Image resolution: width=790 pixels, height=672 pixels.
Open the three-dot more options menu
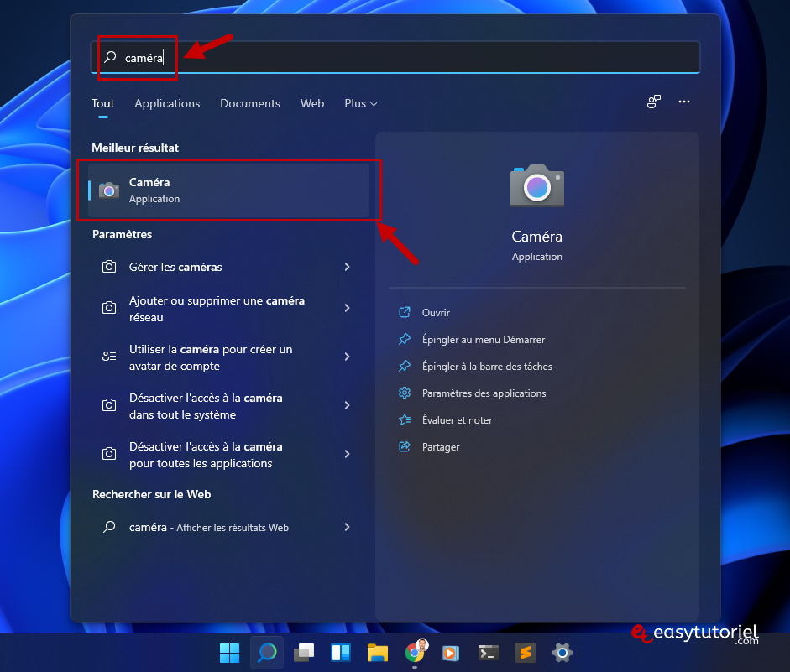click(683, 102)
